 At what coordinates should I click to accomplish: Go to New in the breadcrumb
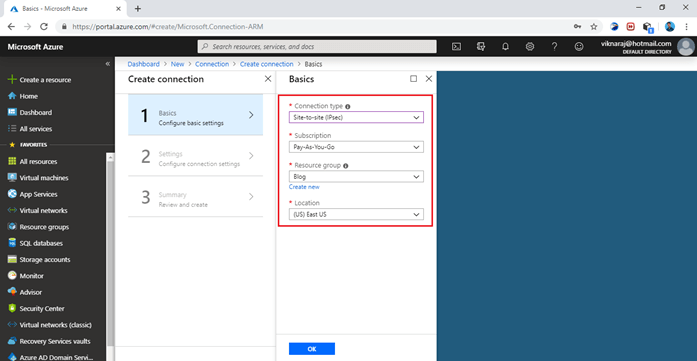177,64
